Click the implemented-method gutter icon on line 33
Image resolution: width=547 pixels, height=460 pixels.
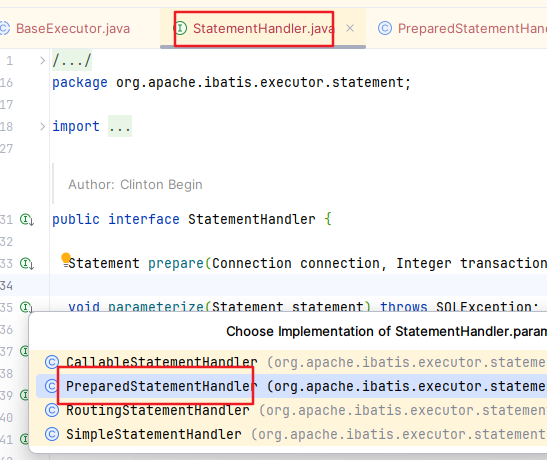click(27, 264)
